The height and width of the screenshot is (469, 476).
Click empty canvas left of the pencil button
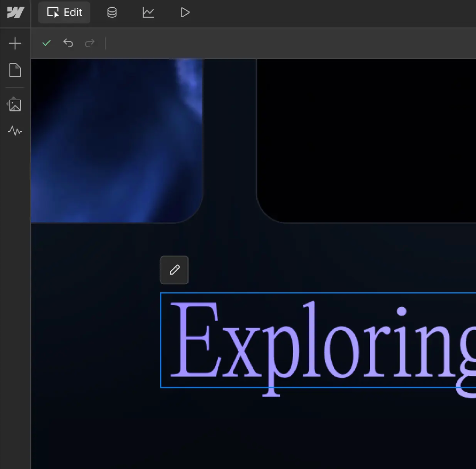pos(94,270)
